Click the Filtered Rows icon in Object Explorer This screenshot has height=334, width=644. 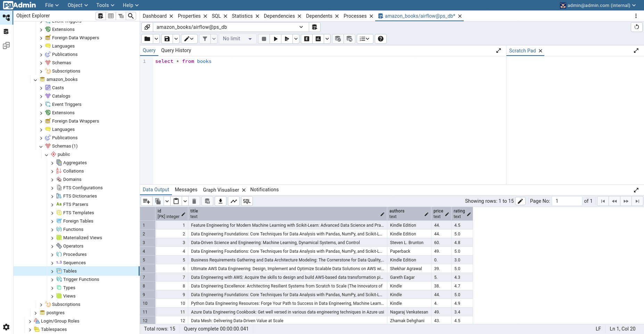[x=121, y=16]
